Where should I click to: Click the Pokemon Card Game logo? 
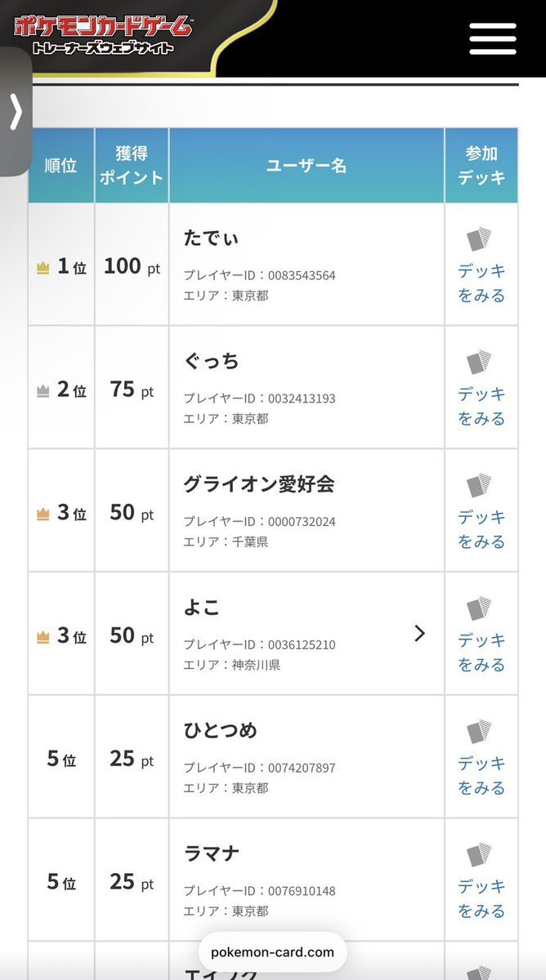click(x=103, y=34)
